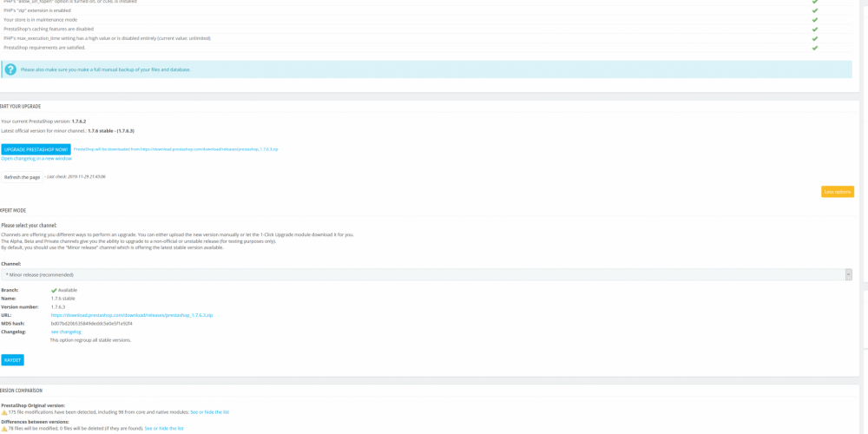
Task: Click green checkmark for PrestaShop requirements satisfied
Action: click(815, 48)
